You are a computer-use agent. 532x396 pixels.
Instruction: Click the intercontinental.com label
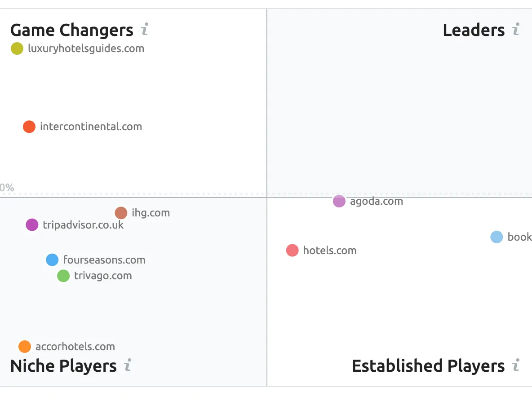[91, 127]
